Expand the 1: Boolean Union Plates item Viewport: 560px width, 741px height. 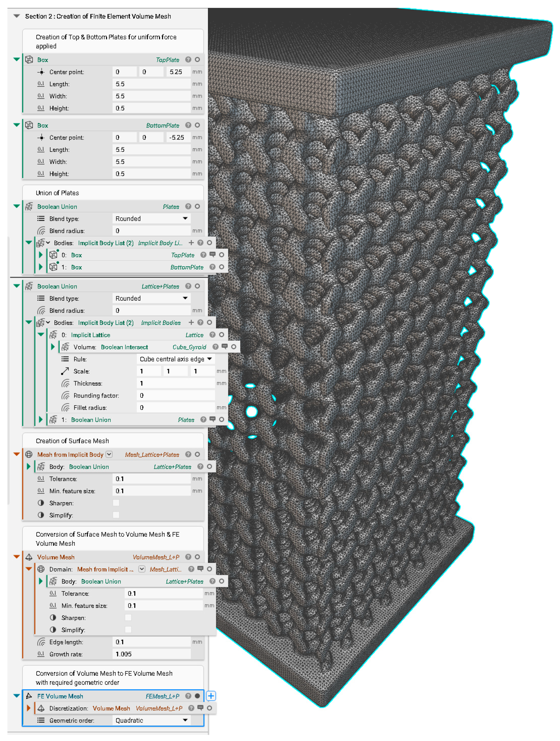[x=41, y=419]
